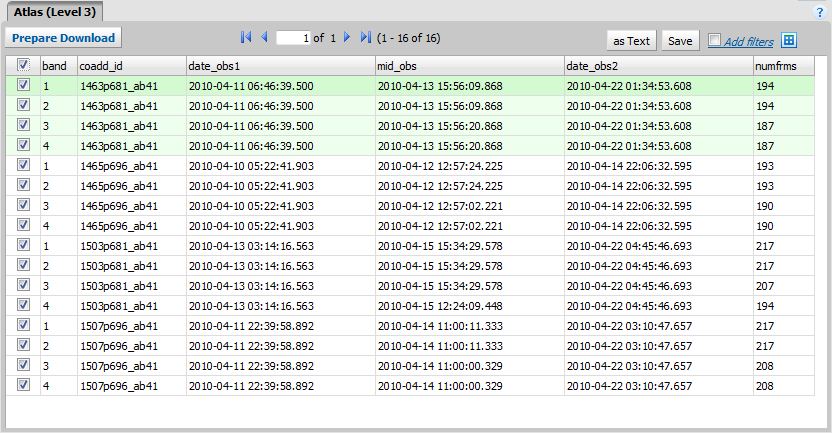
Task: Go to first page of results
Action: [246, 37]
